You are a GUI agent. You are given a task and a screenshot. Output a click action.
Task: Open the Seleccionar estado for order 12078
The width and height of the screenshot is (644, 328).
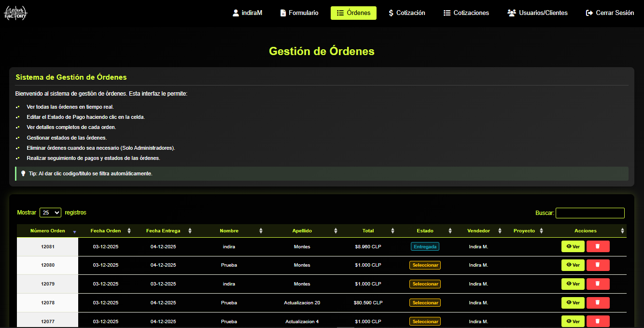coord(425,302)
